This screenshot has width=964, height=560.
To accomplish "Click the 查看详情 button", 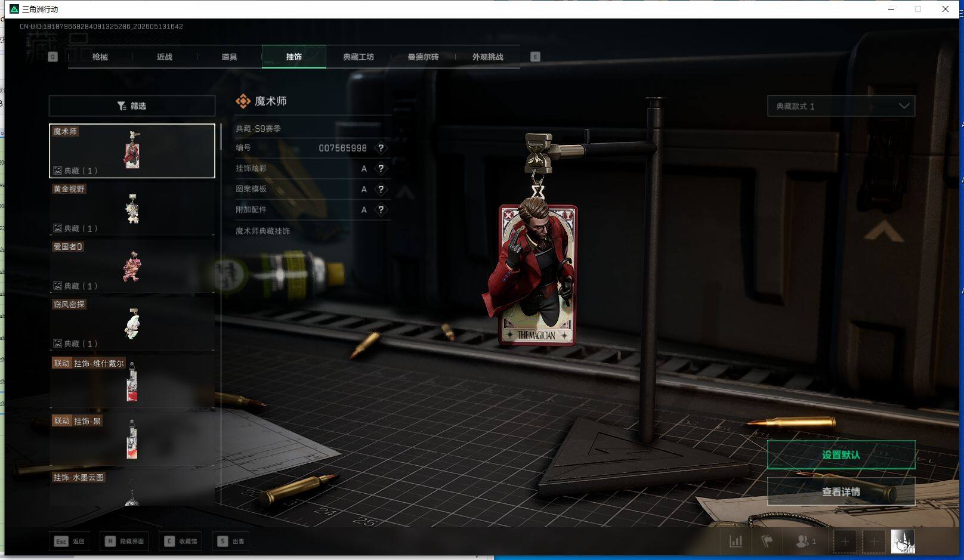I will [x=841, y=492].
